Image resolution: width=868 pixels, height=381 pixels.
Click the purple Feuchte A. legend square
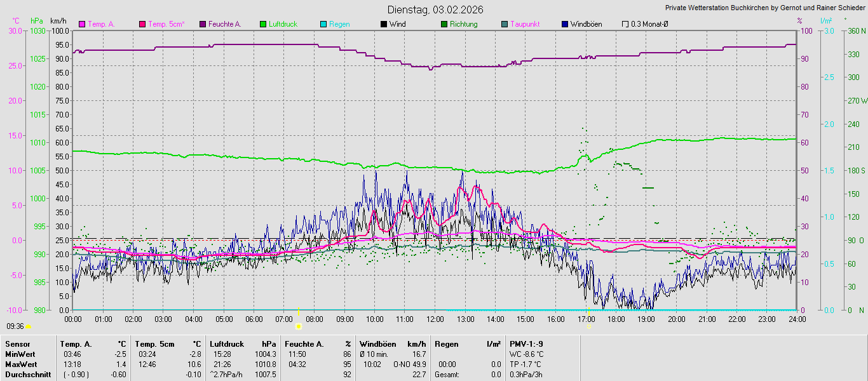point(203,24)
